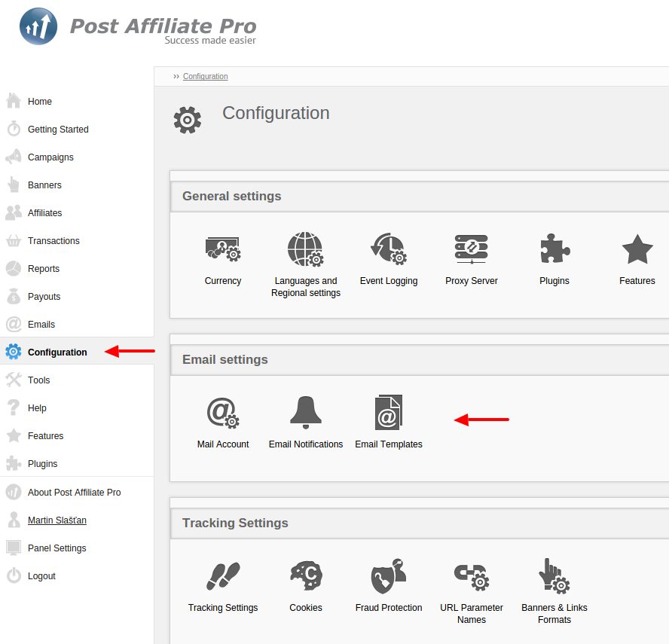Open the Cookies icon

click(306, 575)
